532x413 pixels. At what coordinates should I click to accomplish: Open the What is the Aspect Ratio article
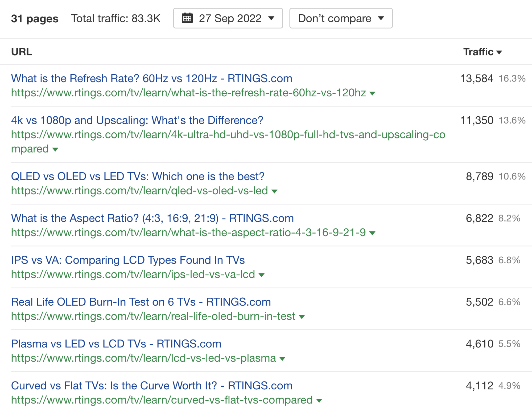tap(152, 218)
